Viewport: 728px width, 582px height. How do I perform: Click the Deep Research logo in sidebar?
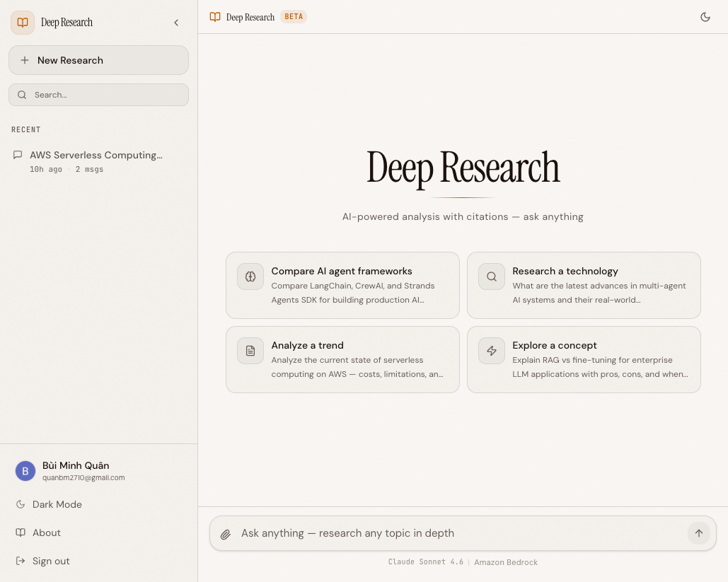click(23, 23)
